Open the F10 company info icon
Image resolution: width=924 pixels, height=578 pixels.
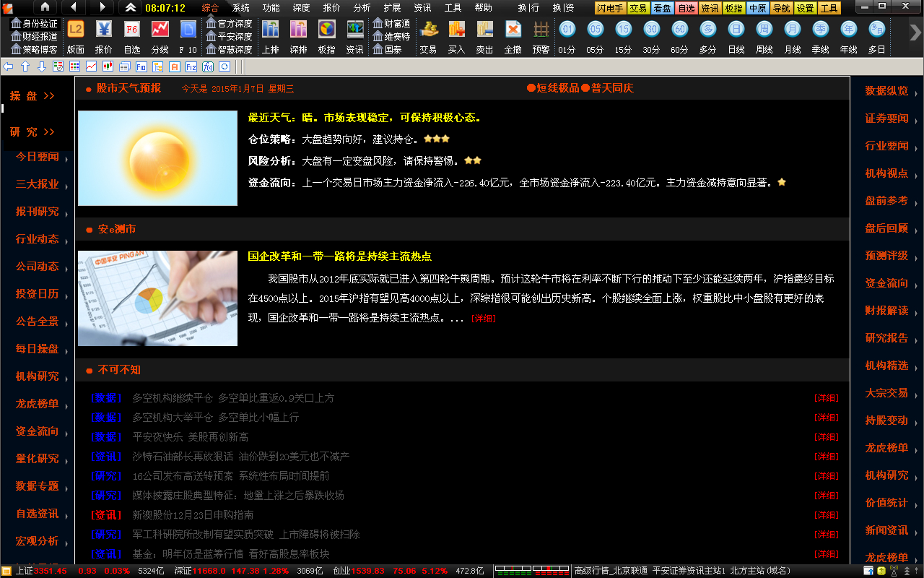pos(188,37)
